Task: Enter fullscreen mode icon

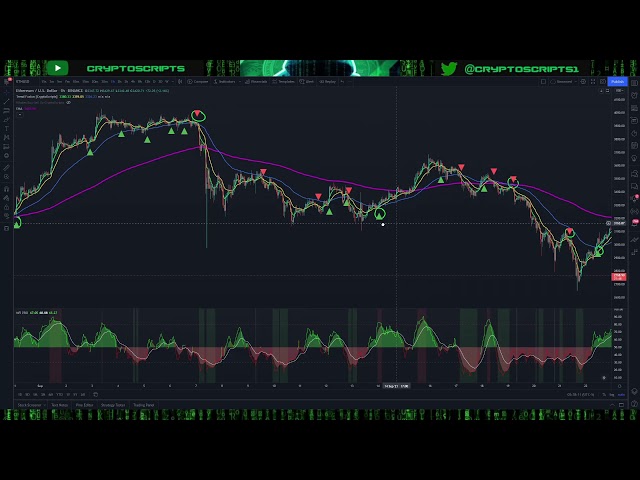Action: [x=593, y=82]
